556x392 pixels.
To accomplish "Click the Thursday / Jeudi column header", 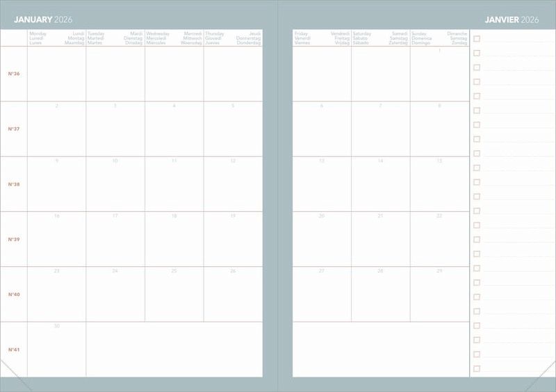I will tap(233, 38).
